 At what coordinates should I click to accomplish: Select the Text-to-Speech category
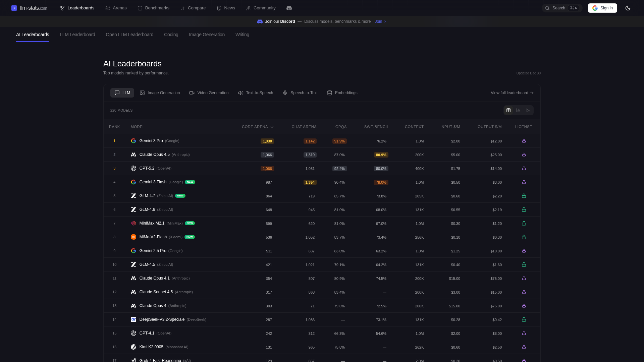click(x=256, y=93)
